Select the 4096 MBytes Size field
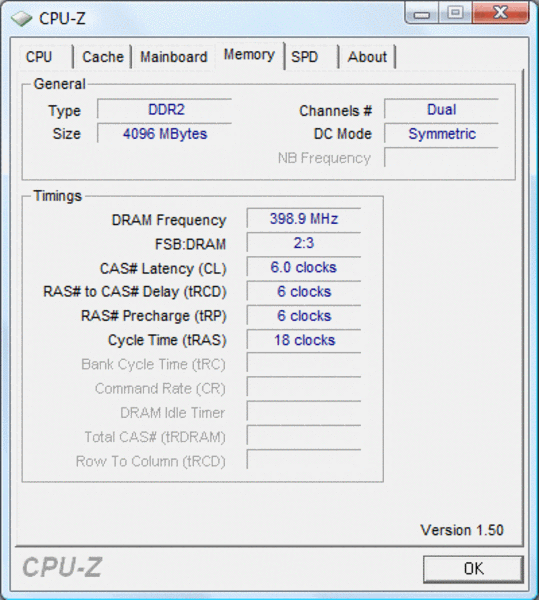 click(x=164, y=134)
